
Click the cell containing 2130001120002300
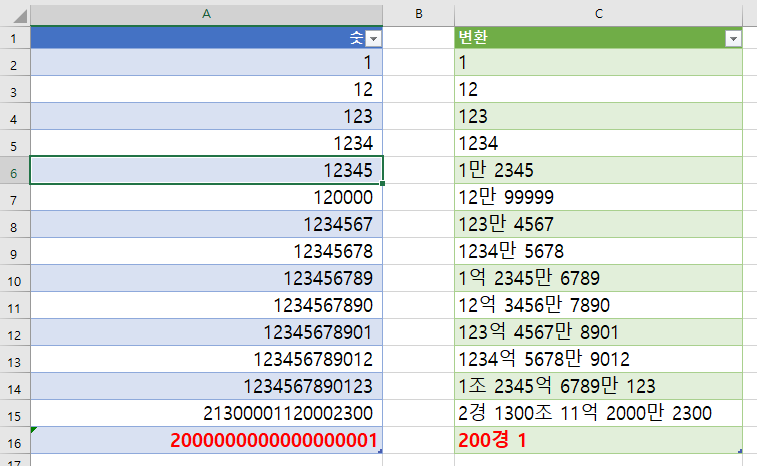click(207, 413)
